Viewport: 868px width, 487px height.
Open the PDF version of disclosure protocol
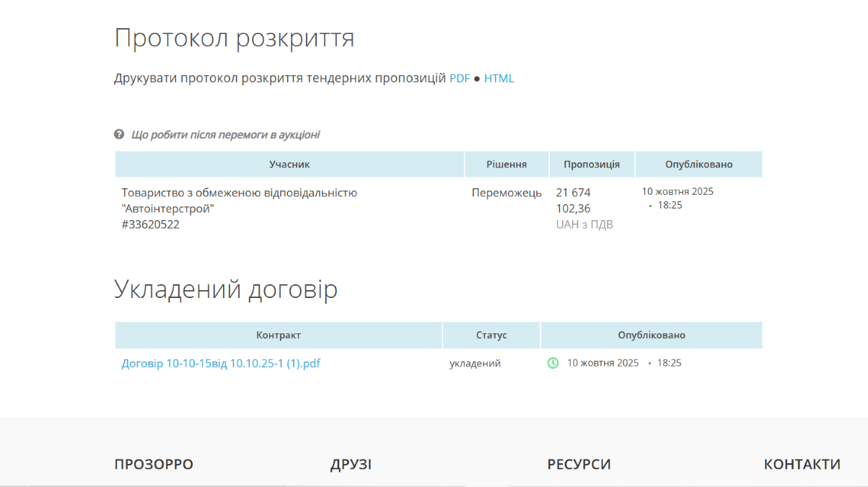point(460,79)
